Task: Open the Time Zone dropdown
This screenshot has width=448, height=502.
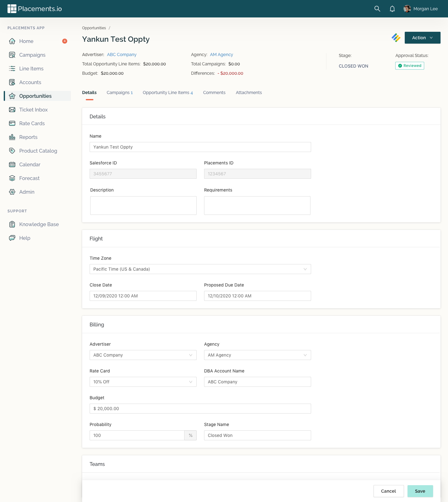Action: [x=200, y=269]
